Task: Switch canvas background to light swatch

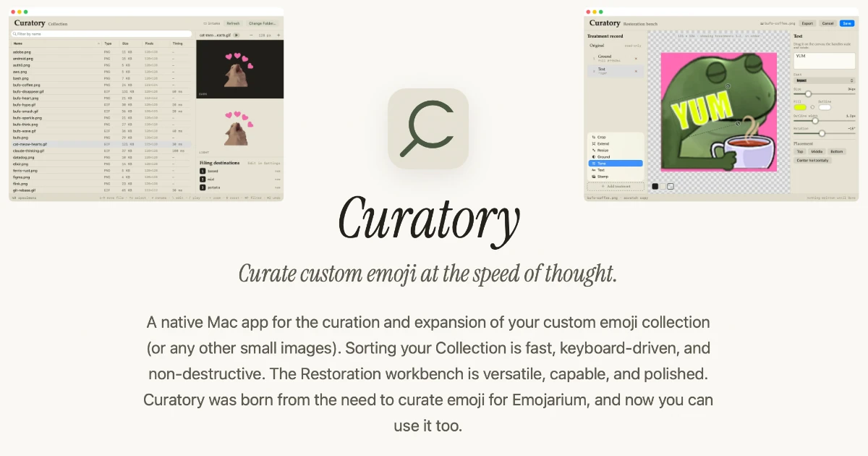Action: [x=663, y=186]
